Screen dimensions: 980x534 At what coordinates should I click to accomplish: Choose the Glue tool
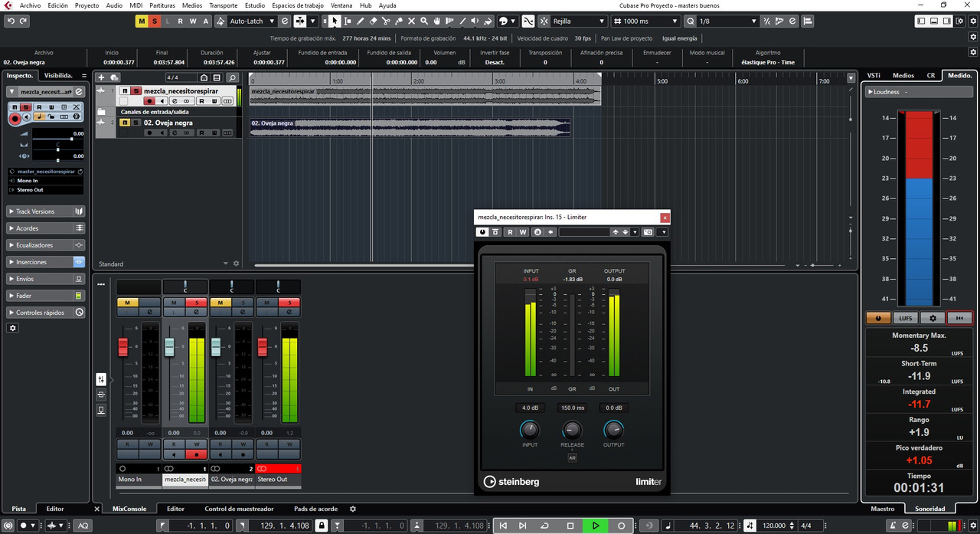[399, 21]
